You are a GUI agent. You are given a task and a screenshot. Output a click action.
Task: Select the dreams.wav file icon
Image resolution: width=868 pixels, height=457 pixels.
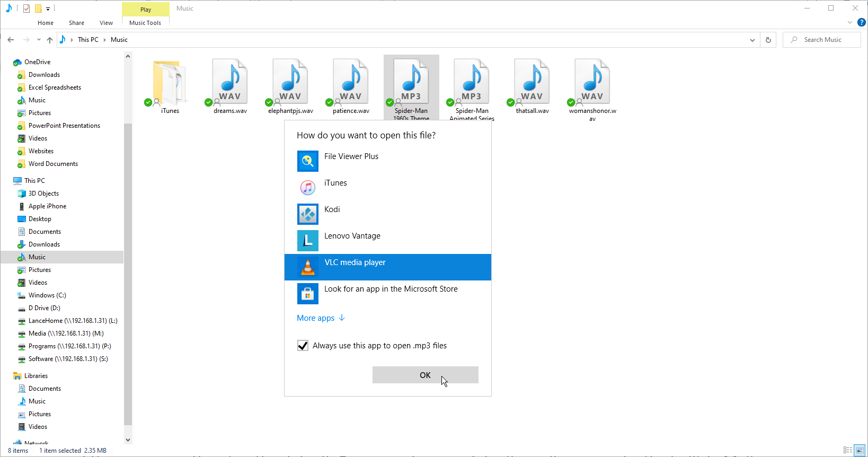[x=230, y=82]
